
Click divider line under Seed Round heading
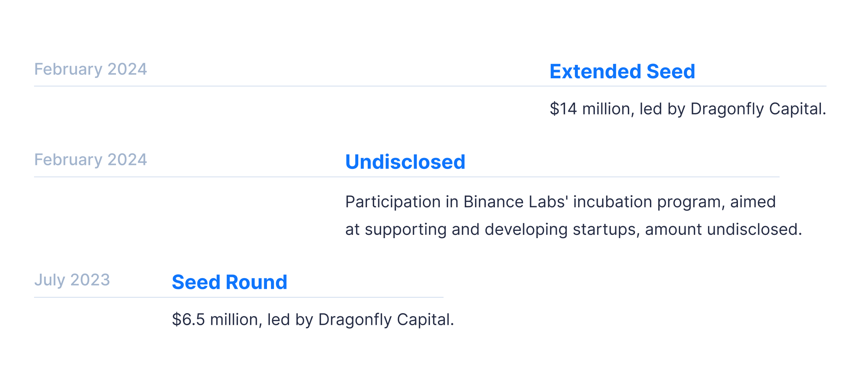(x=239, y=297)
